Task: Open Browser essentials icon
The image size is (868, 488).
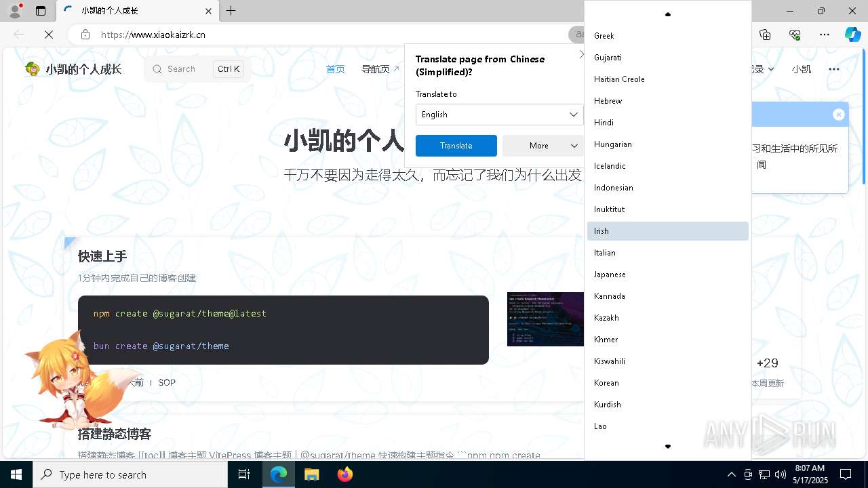Action: (795, 35)
